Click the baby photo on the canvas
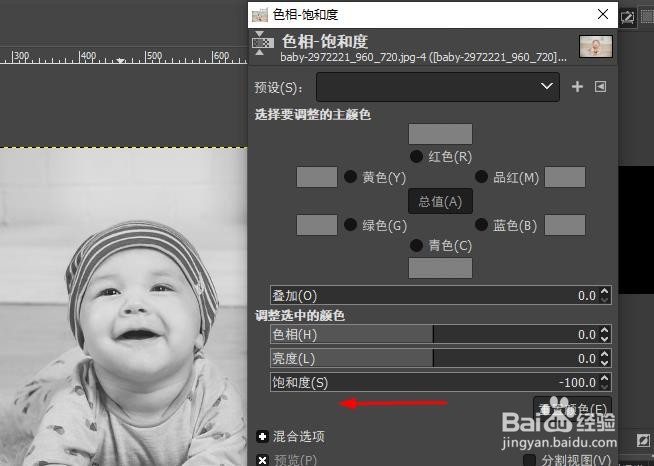 point(123,307)
